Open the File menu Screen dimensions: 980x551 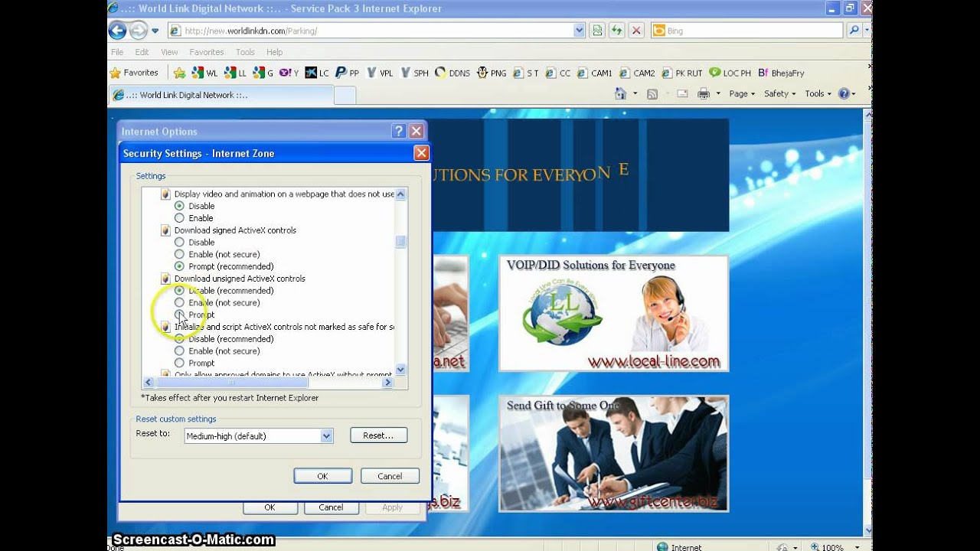117,52
